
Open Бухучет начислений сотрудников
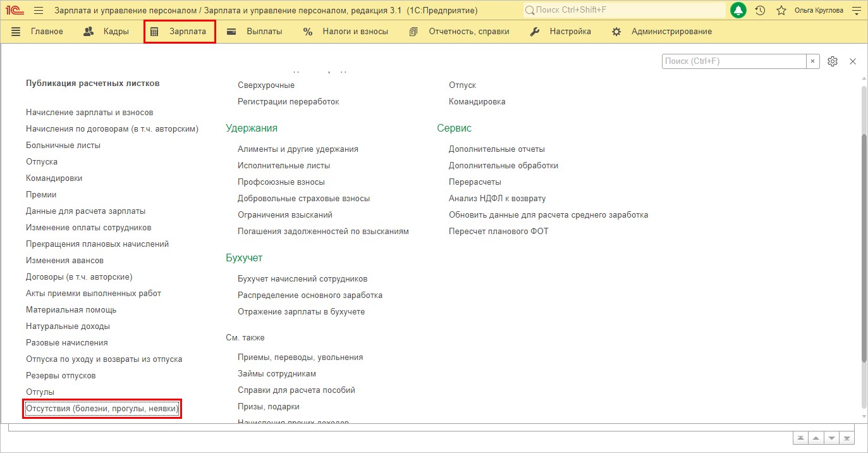(303, 278)
